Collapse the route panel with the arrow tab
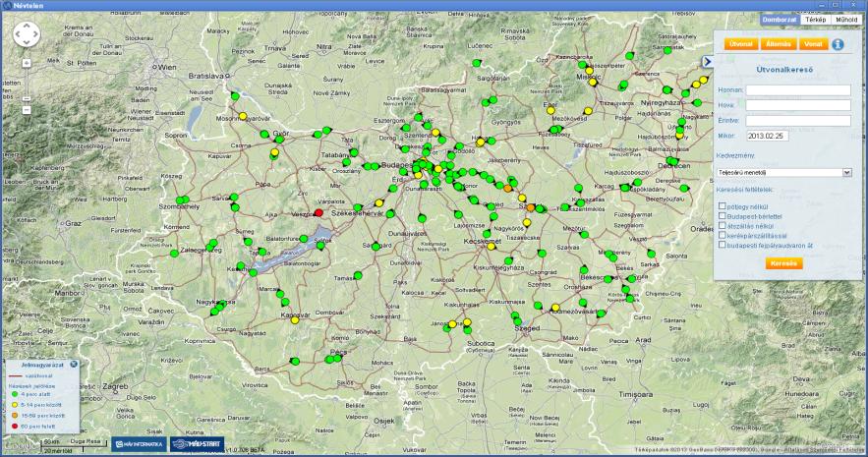This screenshot has width=868, height=457. 707,62
